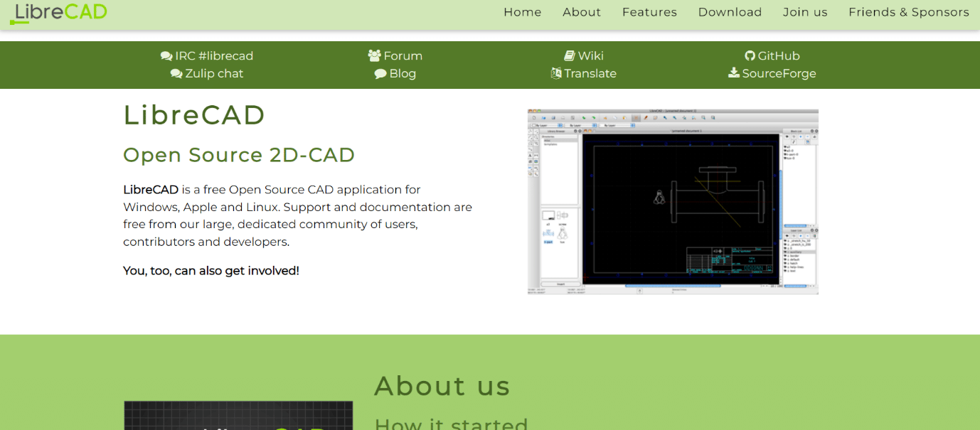This screenshot has height=430, width=980.
Task: Click the Zulip chat bubble icon
Action: (176, 73)
